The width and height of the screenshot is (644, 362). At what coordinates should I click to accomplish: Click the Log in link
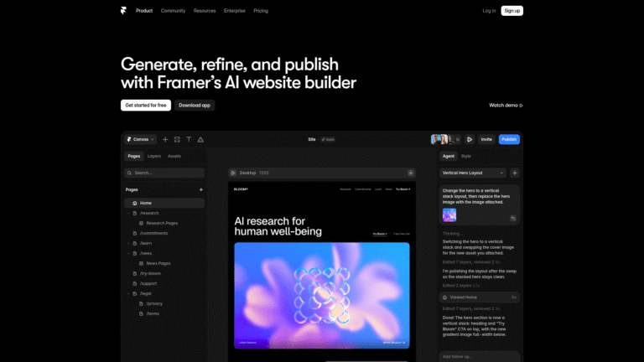click(x=489, y=11)
